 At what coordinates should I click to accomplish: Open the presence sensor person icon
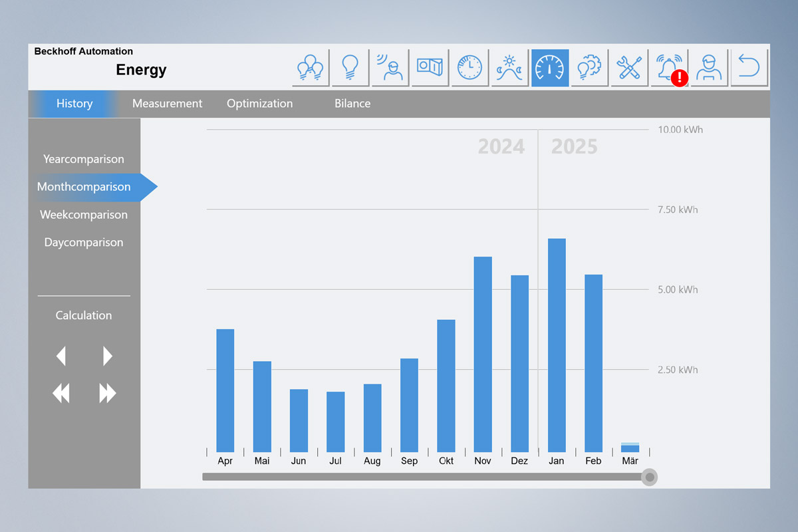[x=390, y=68]
